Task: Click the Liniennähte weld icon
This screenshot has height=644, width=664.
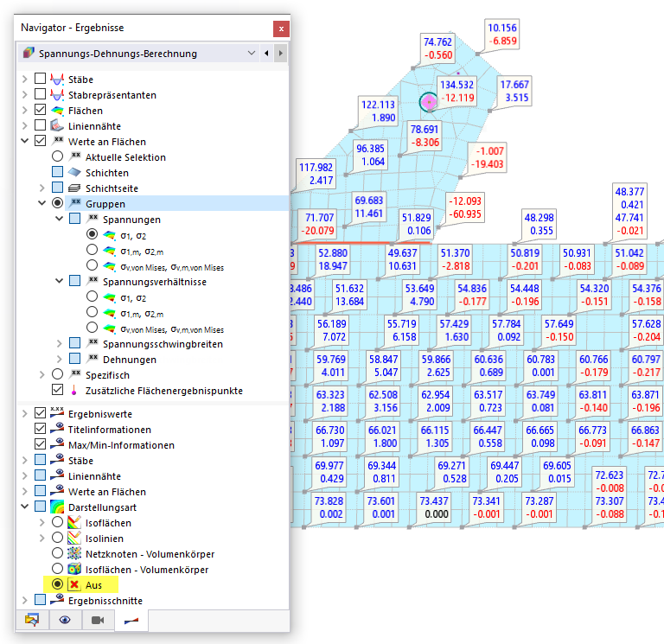Action: [x=57, y=125]
